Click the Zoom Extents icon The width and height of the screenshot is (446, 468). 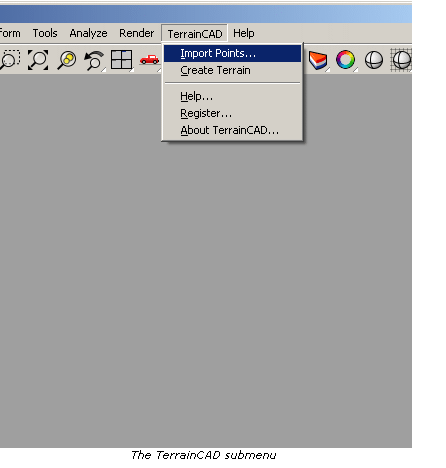38,60
